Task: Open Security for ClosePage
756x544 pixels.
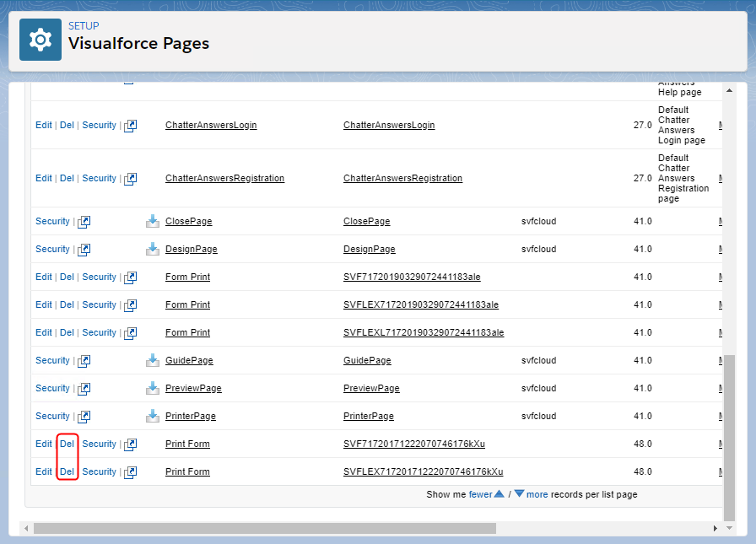Action: 52,221
